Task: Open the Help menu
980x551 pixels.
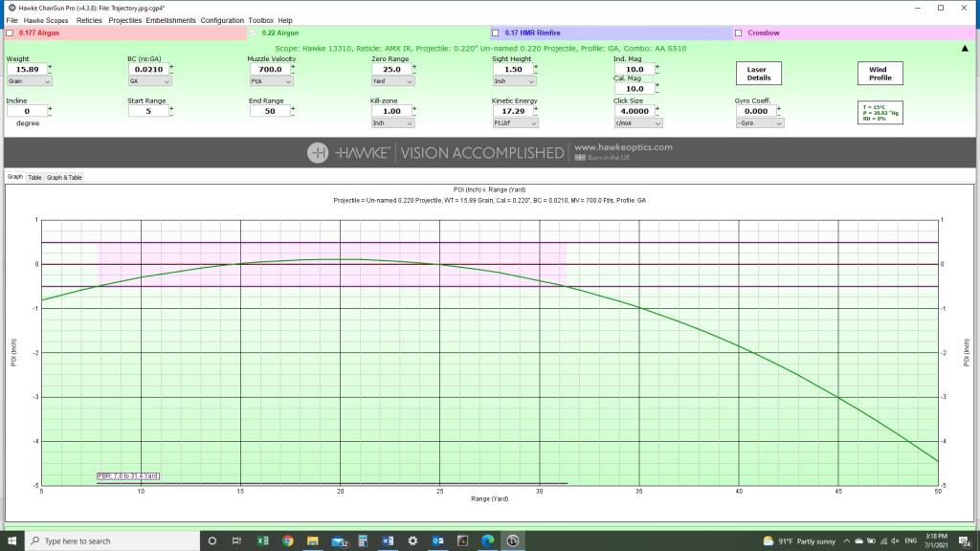Action: point(285,21)
